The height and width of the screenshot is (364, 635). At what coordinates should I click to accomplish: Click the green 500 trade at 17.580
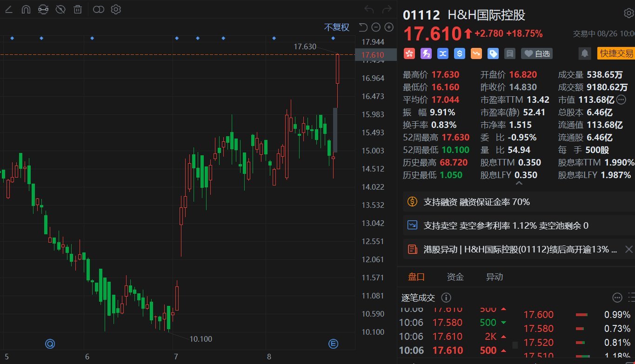tap(488, 322)
